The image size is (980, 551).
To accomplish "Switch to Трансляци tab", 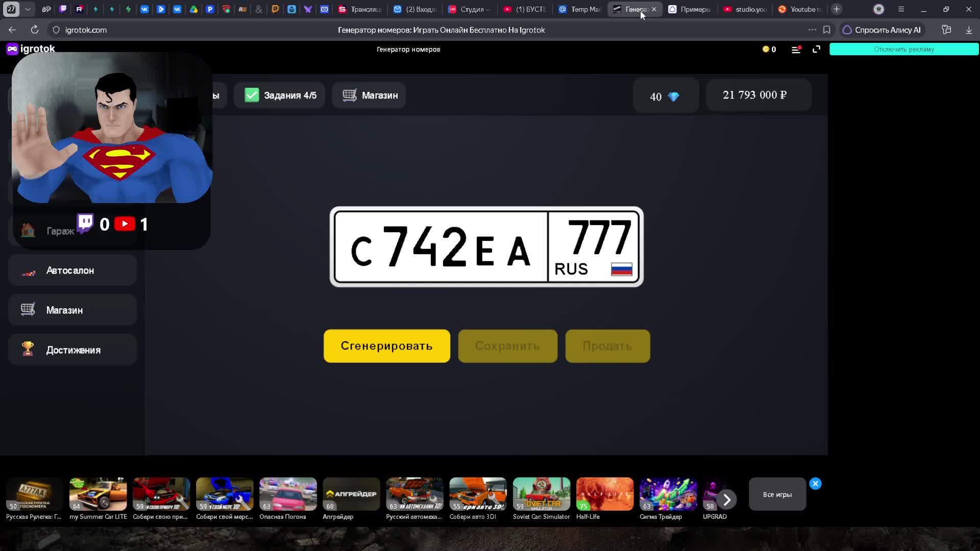I will [x=360, y=9].
